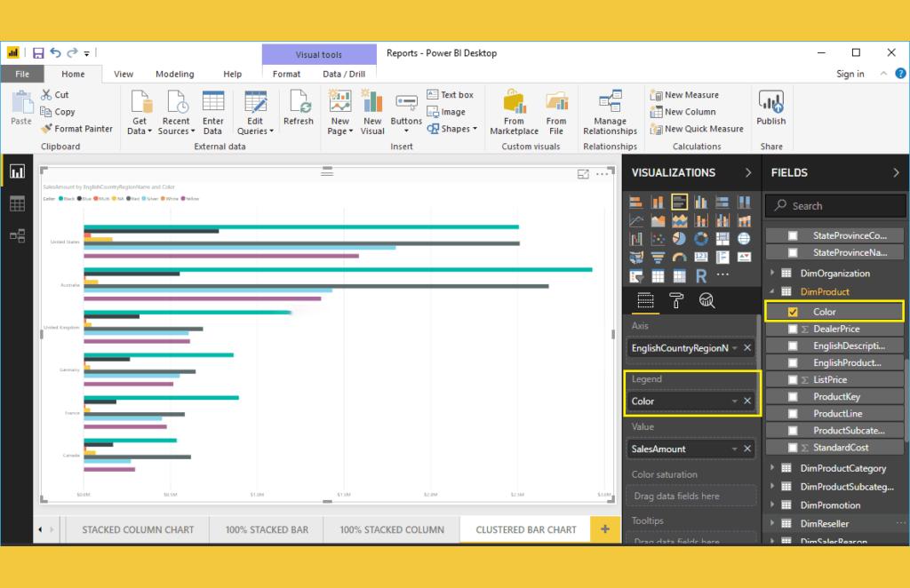910x588 pixels.
Task: Choose the funnel chart visualization
Action: (659, 257)
